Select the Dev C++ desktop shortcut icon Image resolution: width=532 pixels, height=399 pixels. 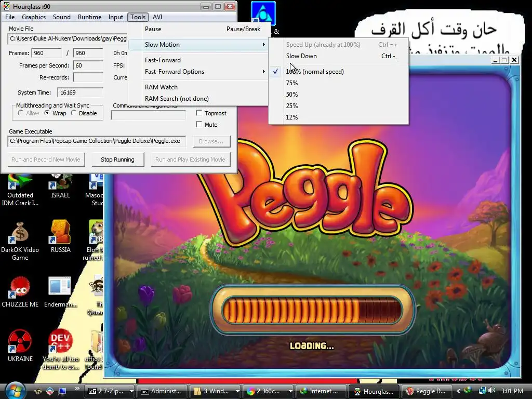[x=60, y=341]
